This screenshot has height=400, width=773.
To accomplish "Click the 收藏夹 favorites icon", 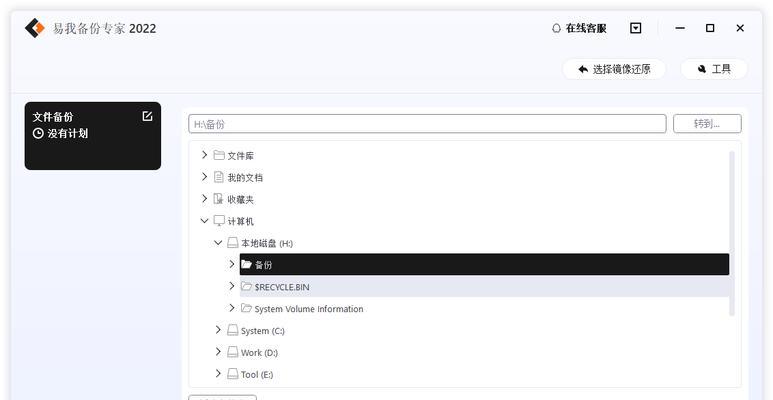I will pos(219,199).
